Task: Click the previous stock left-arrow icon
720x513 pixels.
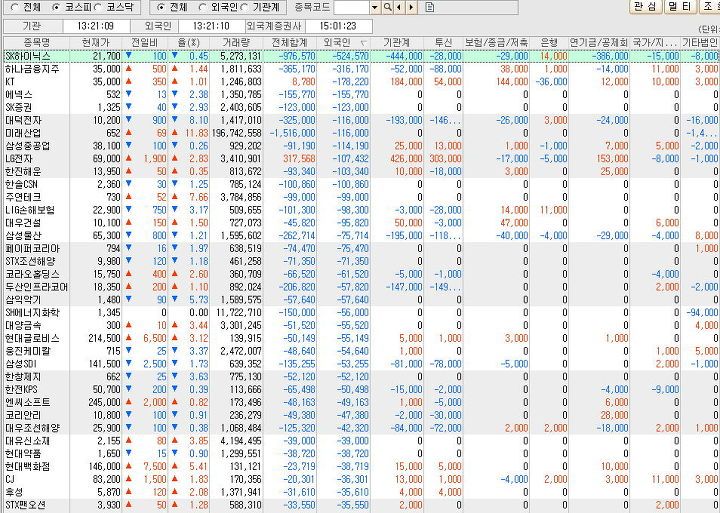Action: pyautogui.click(x=399, y=7)
